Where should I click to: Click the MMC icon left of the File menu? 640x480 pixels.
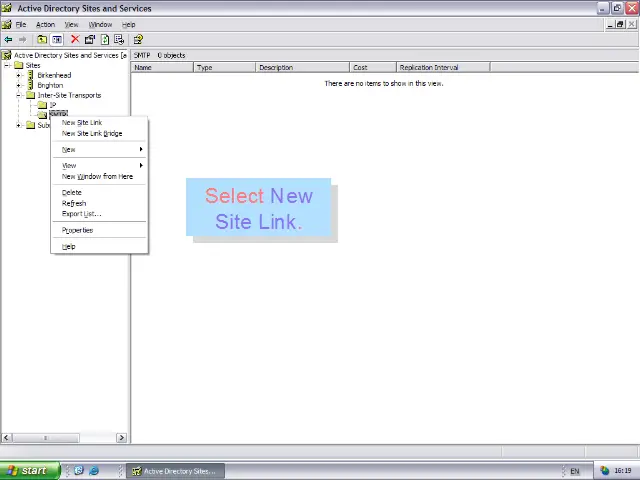[x=7, y=24]
